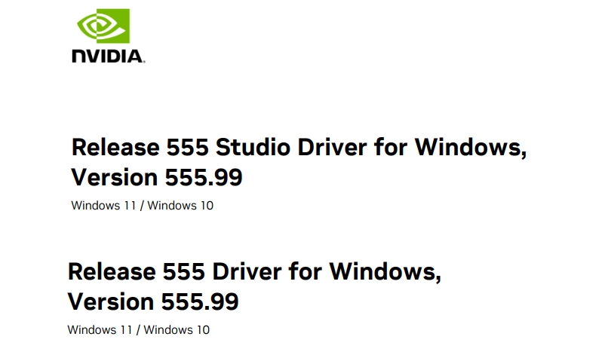Click the word 'Studio' in the heading
This screenshot has height=364, width=608.
253,148
